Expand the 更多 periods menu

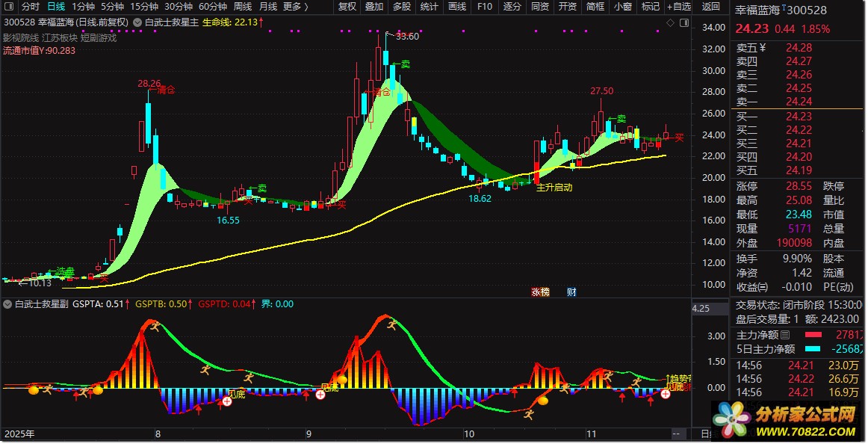pos(295,7)
